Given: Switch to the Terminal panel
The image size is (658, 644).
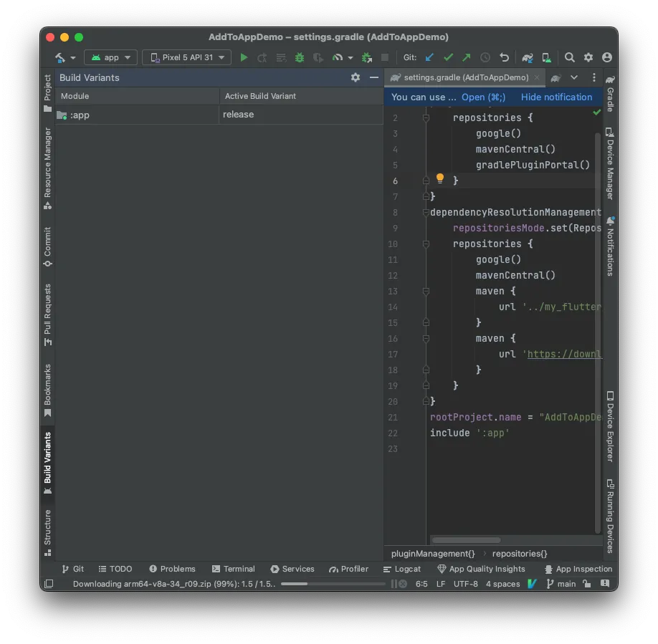Looking at the screenshot, I should click(x=234, y=569).
